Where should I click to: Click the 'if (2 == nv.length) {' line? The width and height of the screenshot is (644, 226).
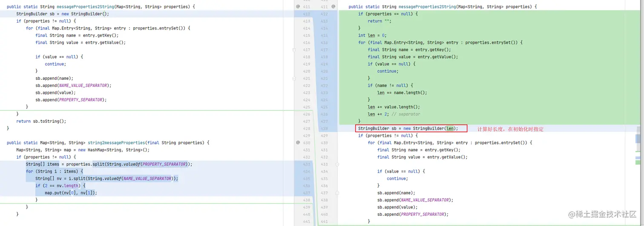pyautogui.click(x=60, y=185)
